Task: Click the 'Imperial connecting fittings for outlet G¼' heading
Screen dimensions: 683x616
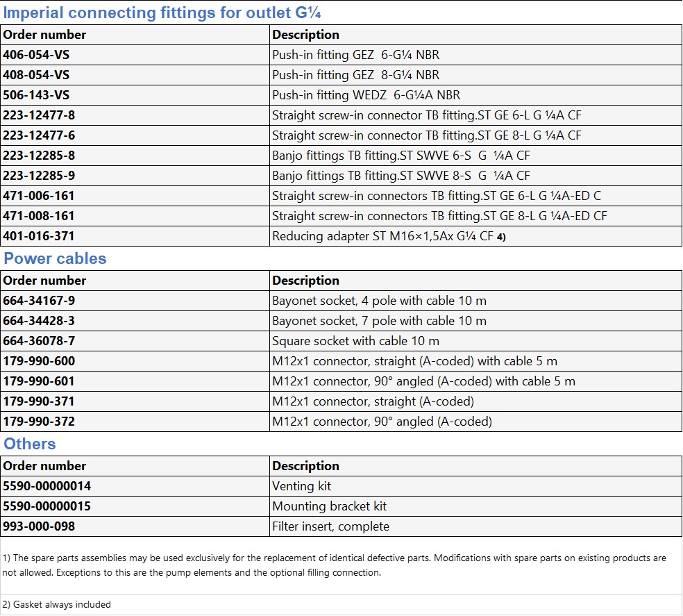Action: [x=162, y=13]
